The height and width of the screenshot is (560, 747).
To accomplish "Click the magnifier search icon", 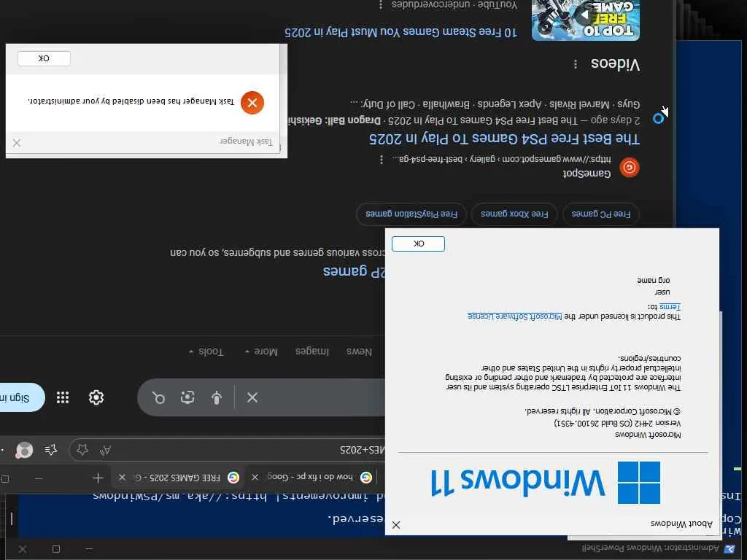I will click(158, 397).
